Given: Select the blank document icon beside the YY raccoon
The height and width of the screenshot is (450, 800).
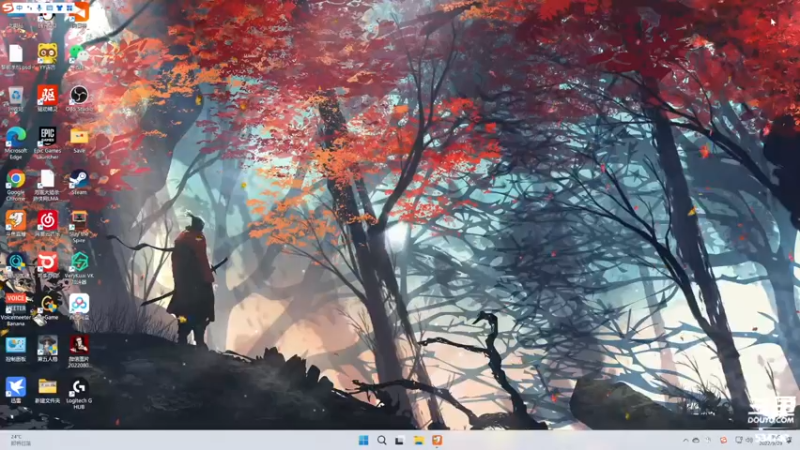Looking at the screenshot, I should [x=15, y=54].
